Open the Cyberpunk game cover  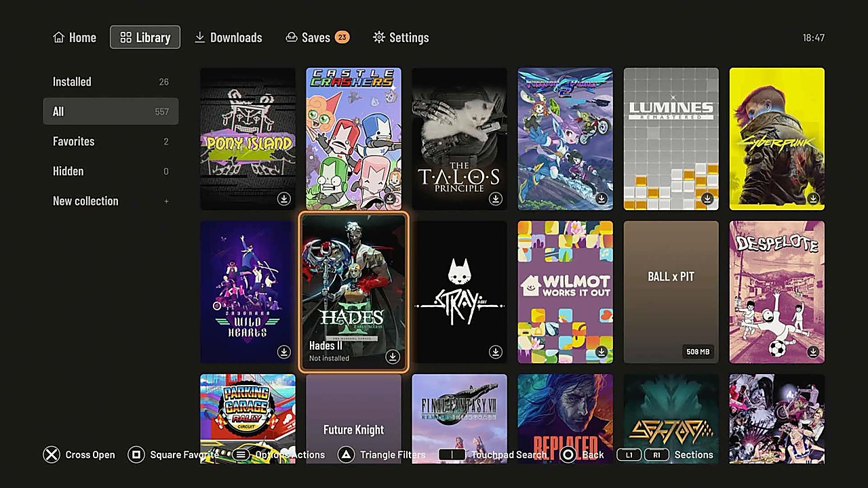tap(776, 139)
